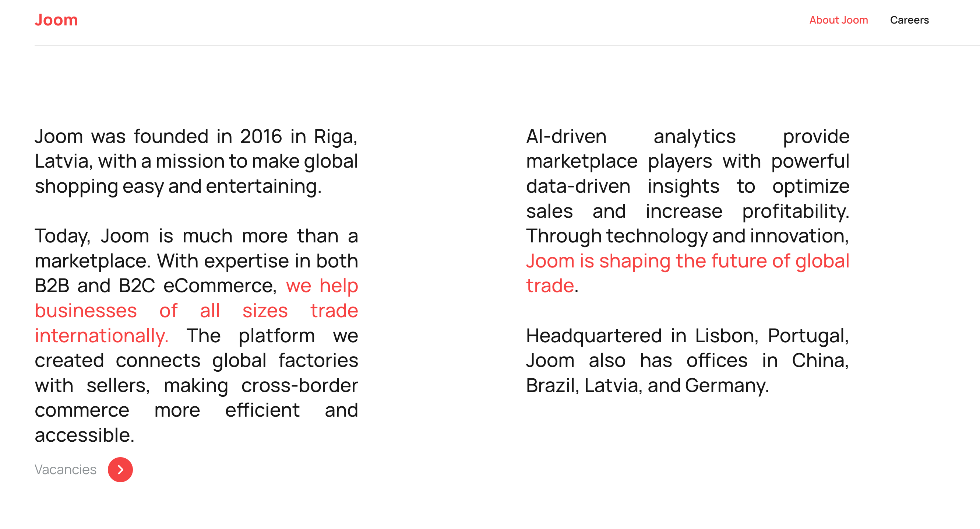
Task: Open the Vacancies link
Action: pos(66,470)
